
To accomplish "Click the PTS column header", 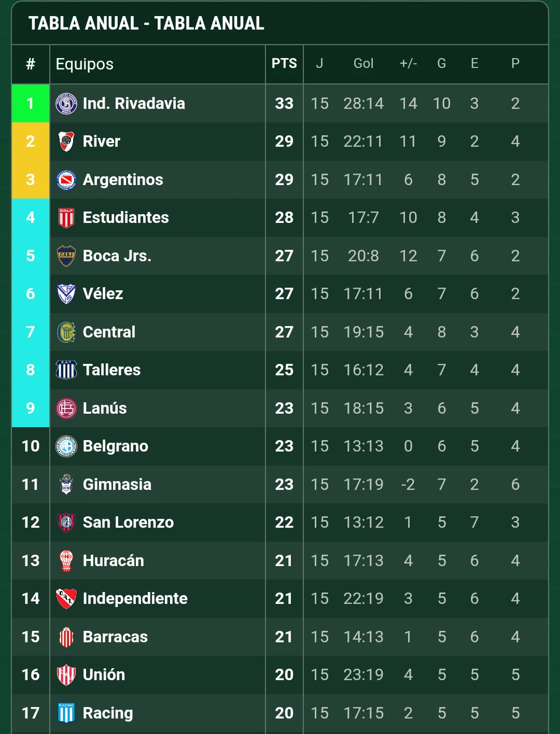I will coord(284,64).
